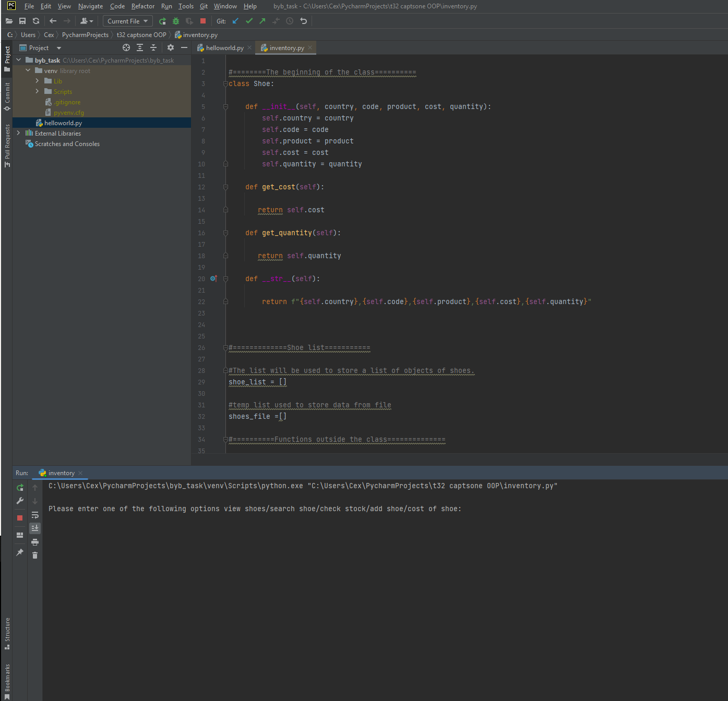The height and width of the screenshot is (701, 728).
Task: Rerun the inventory program
Action: tap(19, 487)
